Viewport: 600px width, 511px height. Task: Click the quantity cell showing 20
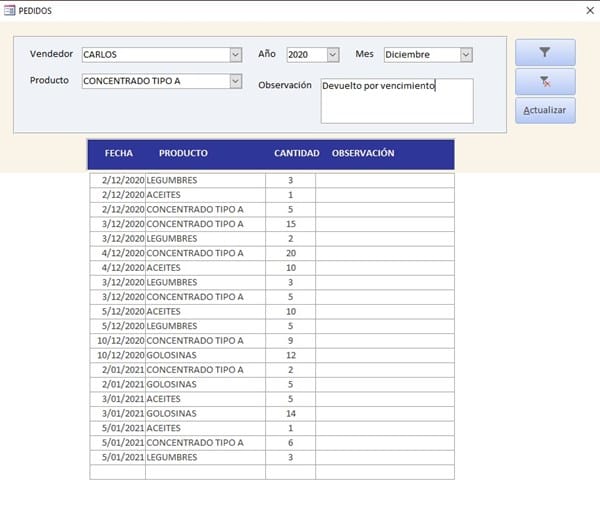click(290, 253)
